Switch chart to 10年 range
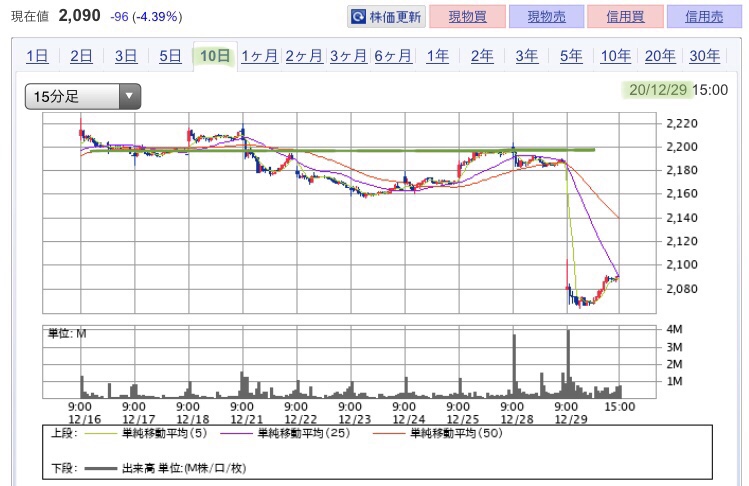Screen dimensions: 749x486 615,56
